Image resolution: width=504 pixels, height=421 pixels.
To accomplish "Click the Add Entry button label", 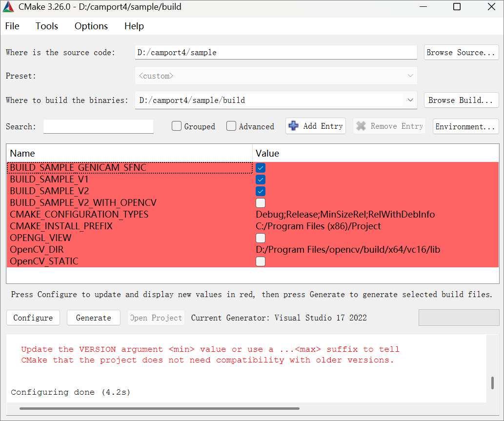I will click(323, 126).
